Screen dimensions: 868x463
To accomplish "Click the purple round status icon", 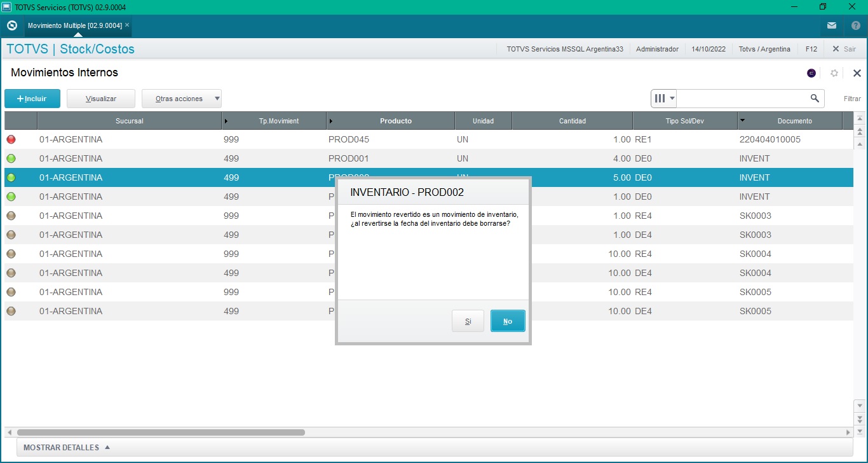I will coord(811,73).
